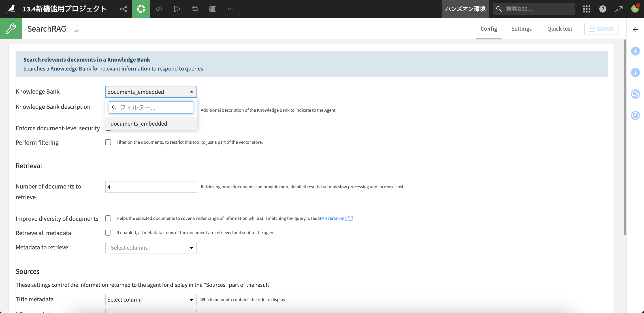
Task: Open the discussions icon in right sidebar
Action: click(635, 94)
